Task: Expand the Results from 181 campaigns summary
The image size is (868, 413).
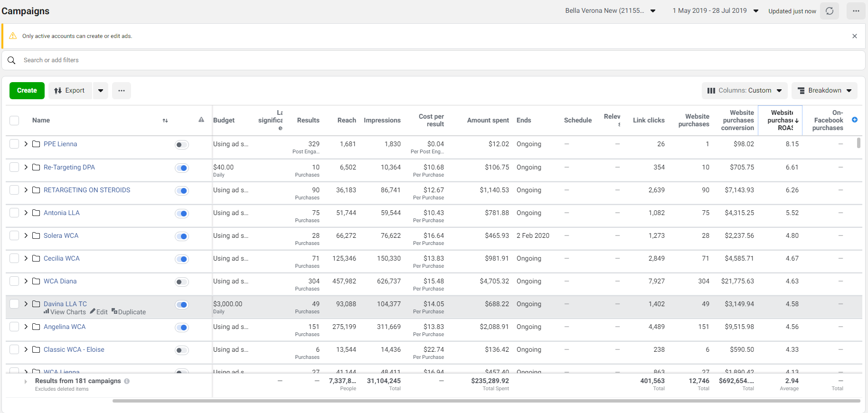Action: tap(26, 381)
